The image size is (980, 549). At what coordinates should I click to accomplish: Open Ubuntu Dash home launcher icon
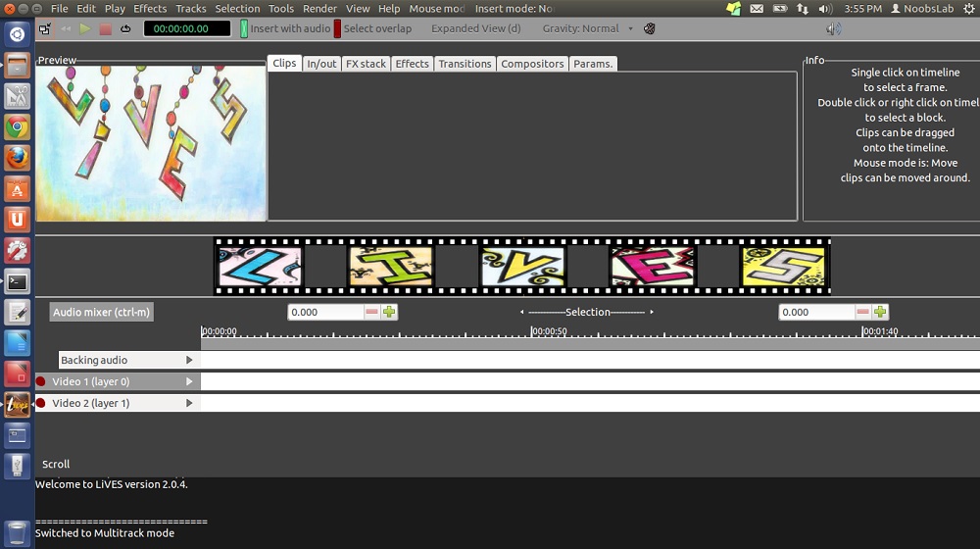[17, 33]
